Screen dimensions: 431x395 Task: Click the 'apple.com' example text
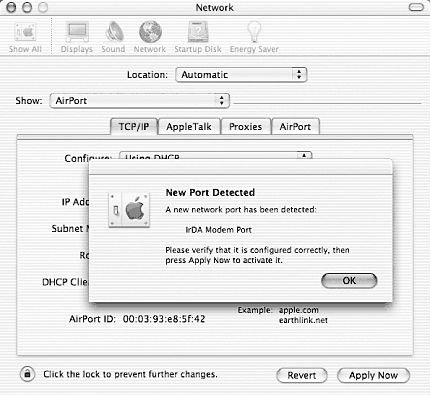pos(299,310)
